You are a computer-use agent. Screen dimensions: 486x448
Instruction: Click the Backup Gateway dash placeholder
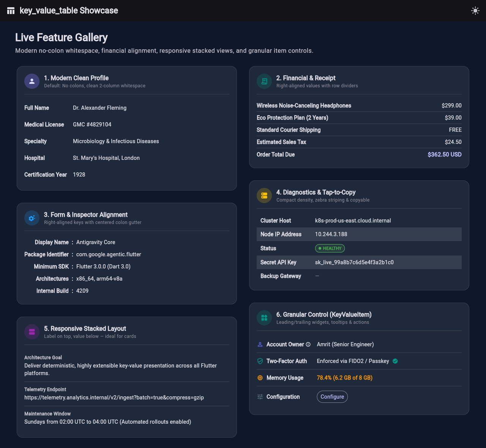(x=317, y=276)
